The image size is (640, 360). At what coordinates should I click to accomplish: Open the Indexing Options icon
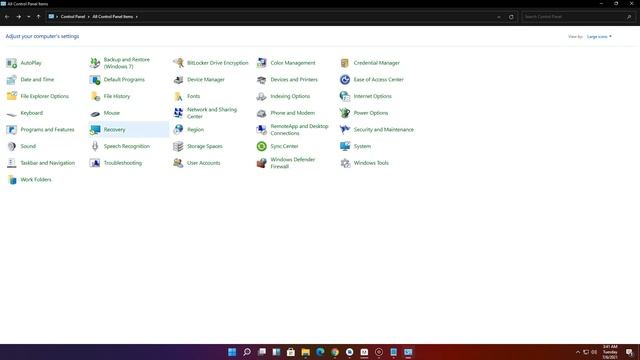tap(262, 96)
